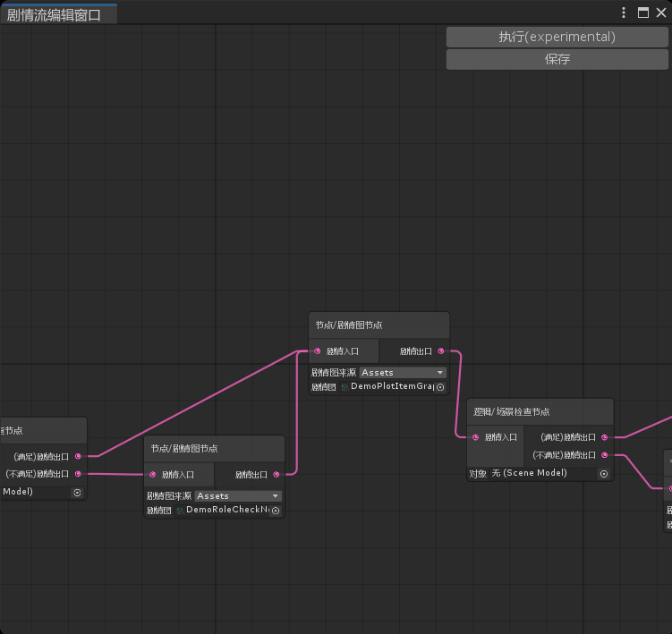Click 剧情入口 port of DemoRoleCheck node
672x634 pixels.
point(153,475)
